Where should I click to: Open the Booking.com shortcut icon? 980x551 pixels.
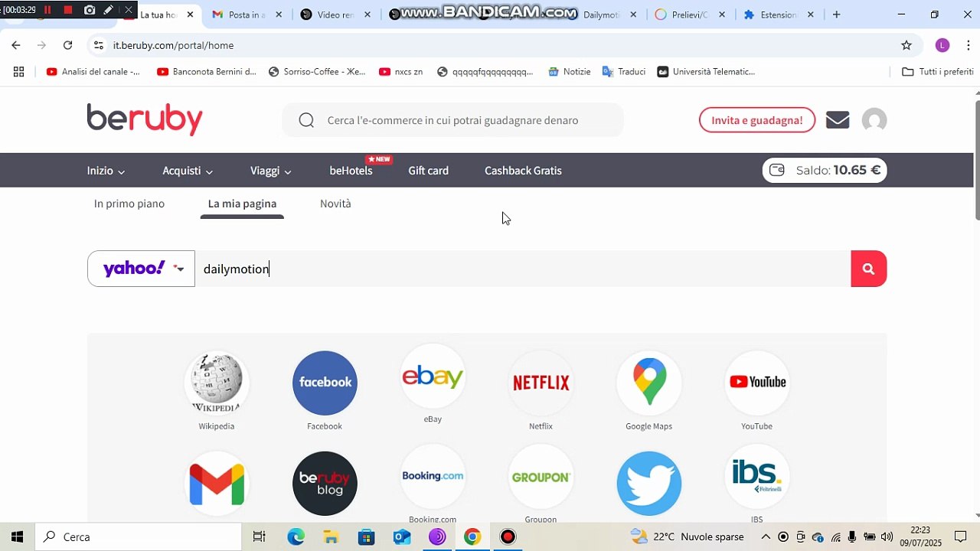[433, 476]
